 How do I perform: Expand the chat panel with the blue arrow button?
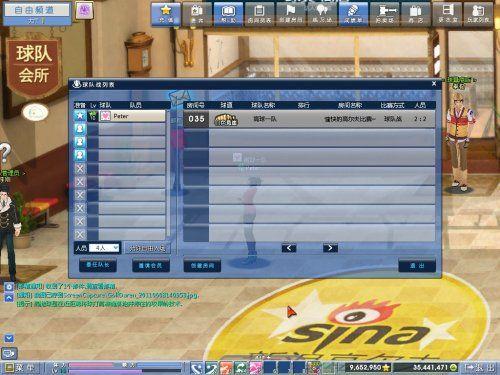click(x=9, y=338)
